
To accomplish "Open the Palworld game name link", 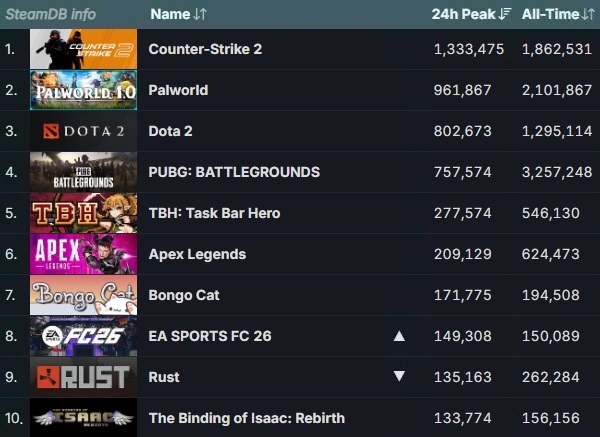I will pyautogui.click(x=178, y=90).
